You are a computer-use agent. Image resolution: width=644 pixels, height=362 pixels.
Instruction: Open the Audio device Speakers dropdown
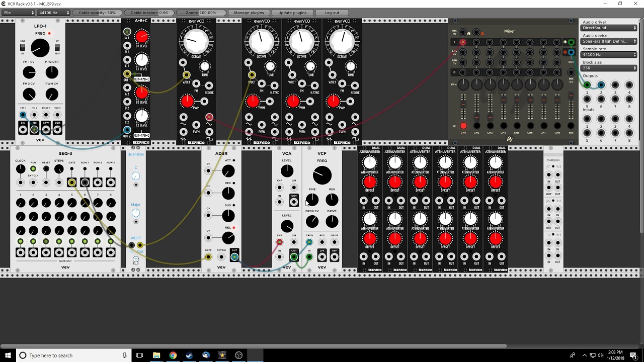609,41
